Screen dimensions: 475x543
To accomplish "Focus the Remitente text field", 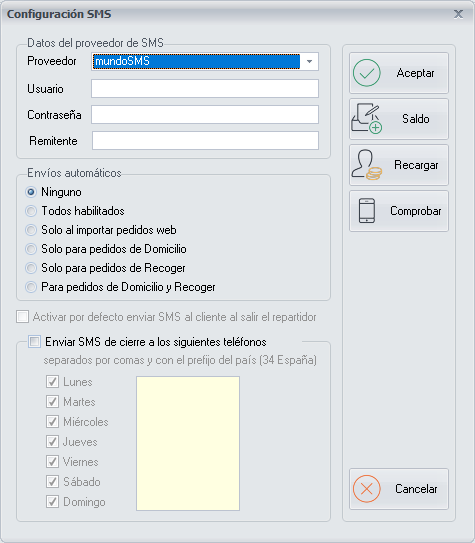I will click(x=205, y=141).
